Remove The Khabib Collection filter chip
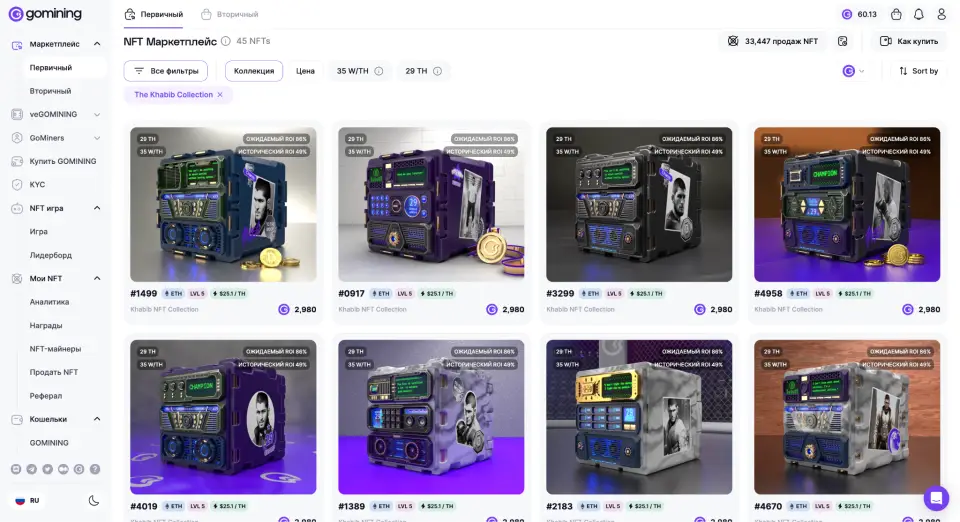This screenshot has height=522, width=960. tap(220, 95)
